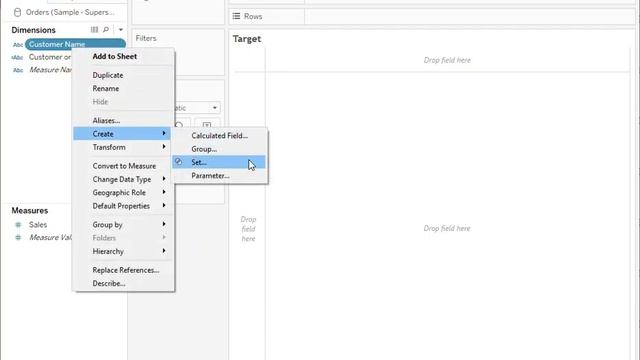Click the Rows shelf icon
Screen dimensions: 640x360
(x=236, y=16)
